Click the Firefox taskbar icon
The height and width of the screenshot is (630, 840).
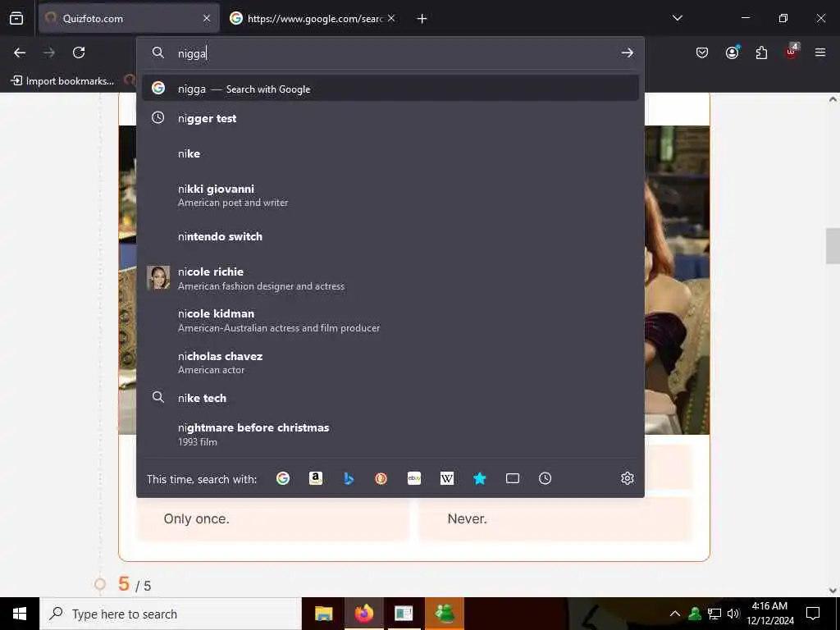363,614
